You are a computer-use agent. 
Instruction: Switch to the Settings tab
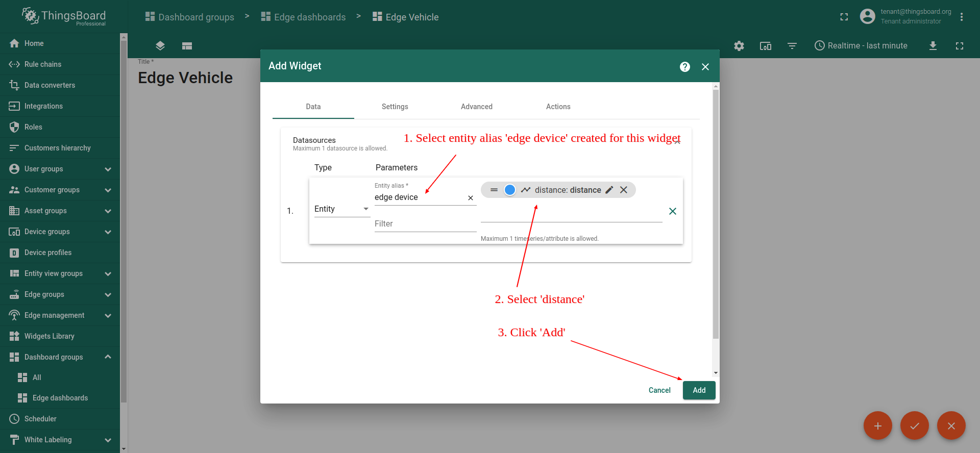395,107
